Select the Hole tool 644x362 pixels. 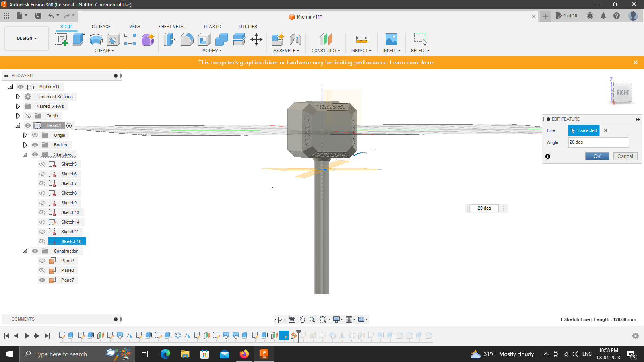(x=113, y=39)
